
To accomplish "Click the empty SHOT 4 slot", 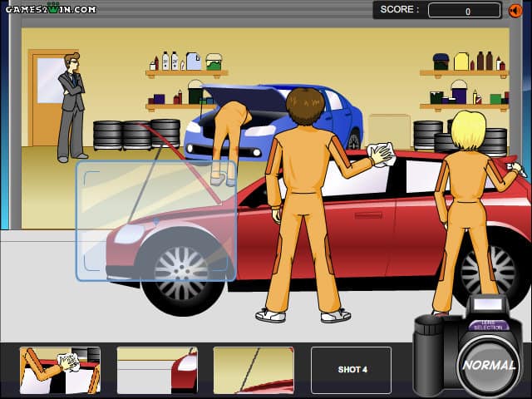I will (351, 370).
